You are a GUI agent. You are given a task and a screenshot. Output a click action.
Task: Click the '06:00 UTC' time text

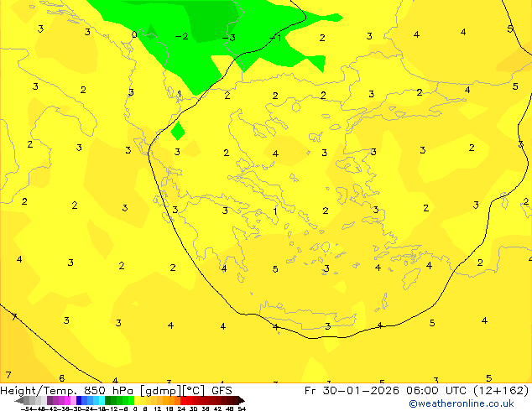coord(438,391)
